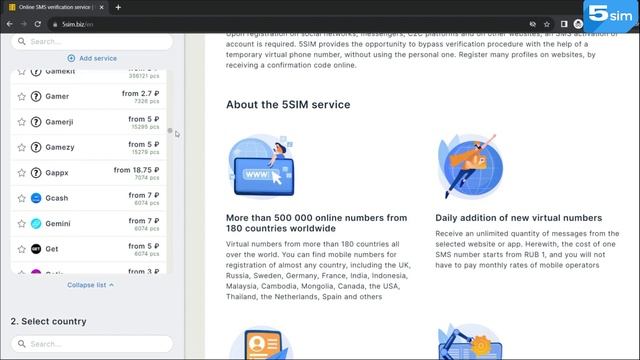Click the flying courier globe illustration
The height and width of the screenshot is (360, 640).
coord(470,166)
